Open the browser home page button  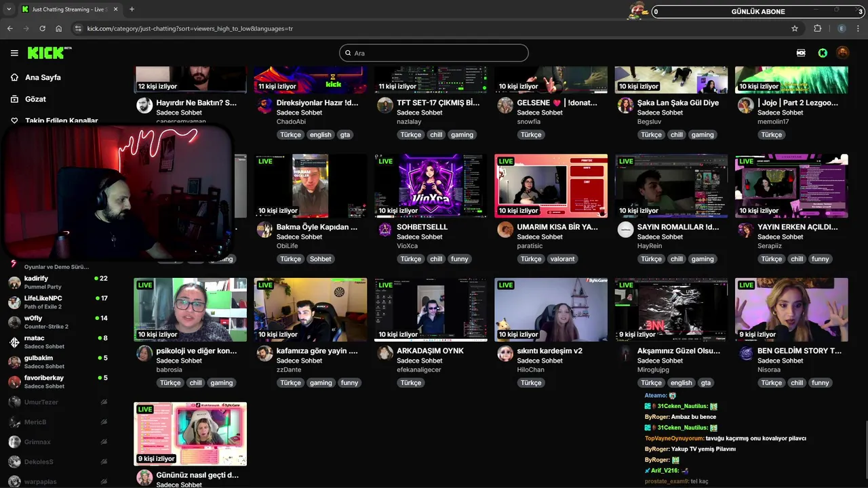[59, 28]
